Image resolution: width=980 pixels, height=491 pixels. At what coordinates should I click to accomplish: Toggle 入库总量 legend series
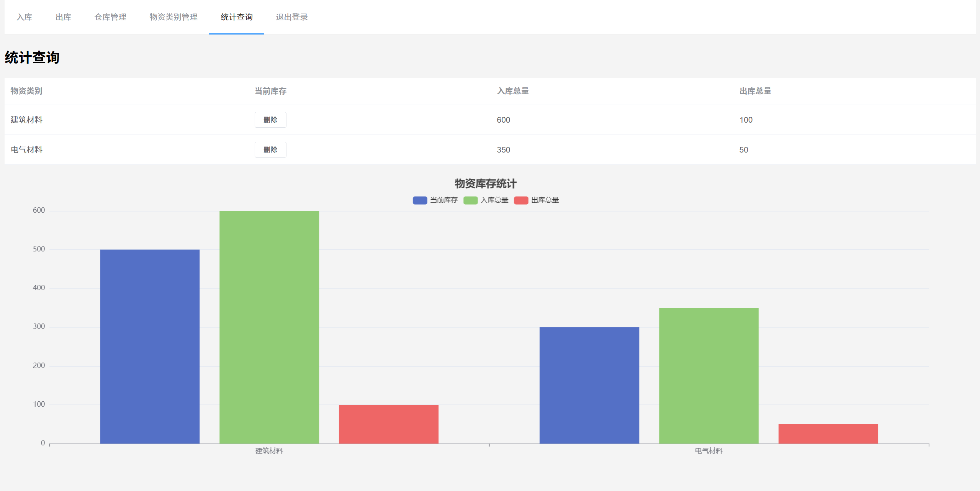coord(486,200)
